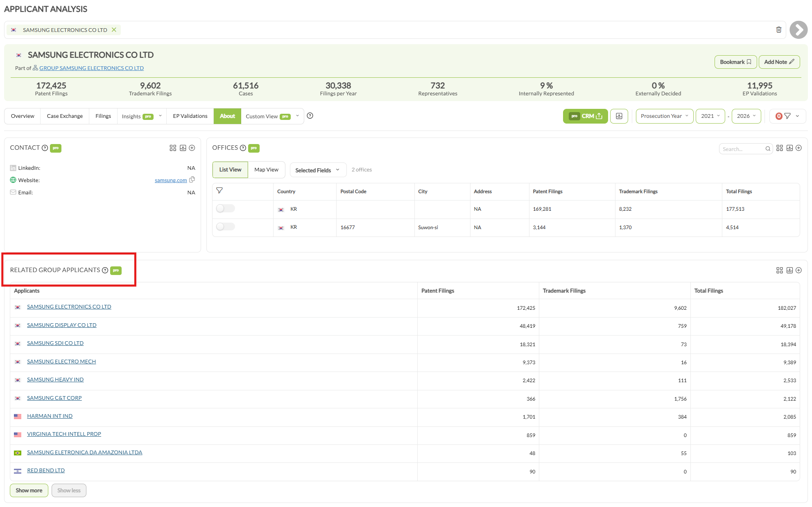The height and width of the screenshot is (507, 812).
Task: Copy the samsung.com website link
Action: point(192,180)
